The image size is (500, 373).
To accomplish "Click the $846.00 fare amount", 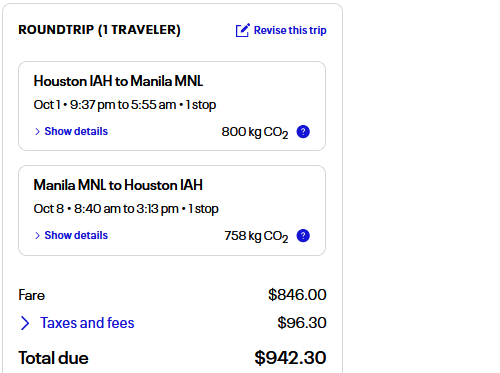I will (x=297, y=295).
